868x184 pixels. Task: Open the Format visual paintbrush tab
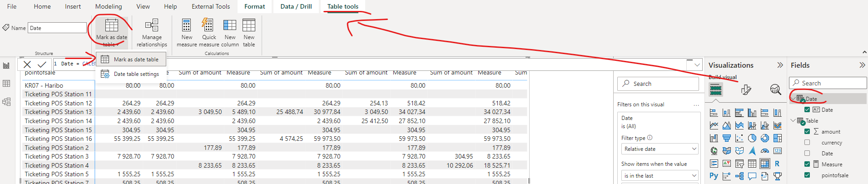tap(746, 90)
